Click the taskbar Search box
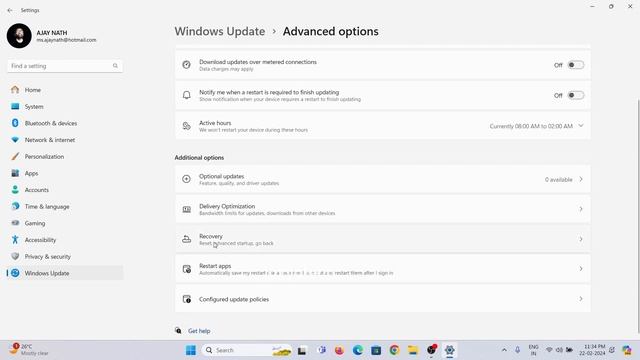This screenshot has width=640, height=360. 247,350
